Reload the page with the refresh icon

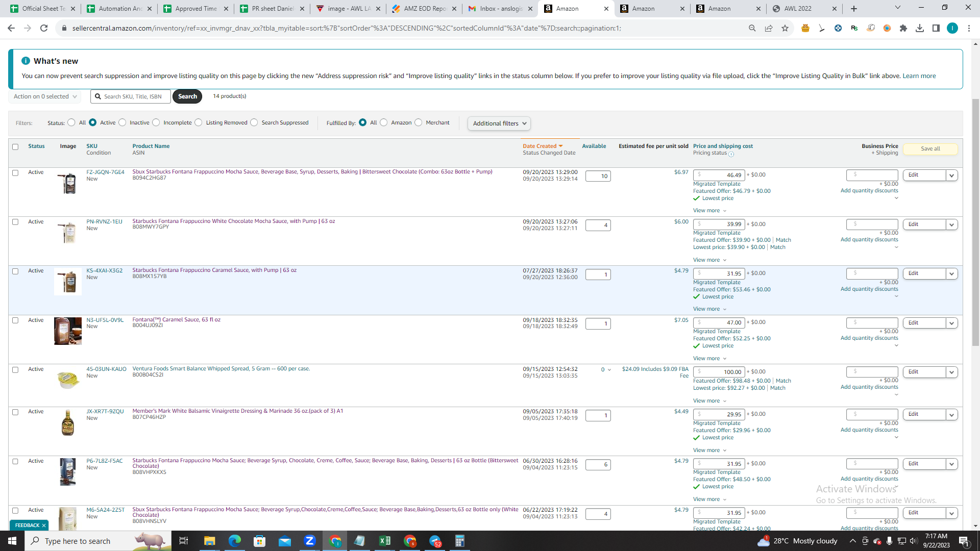44,28
